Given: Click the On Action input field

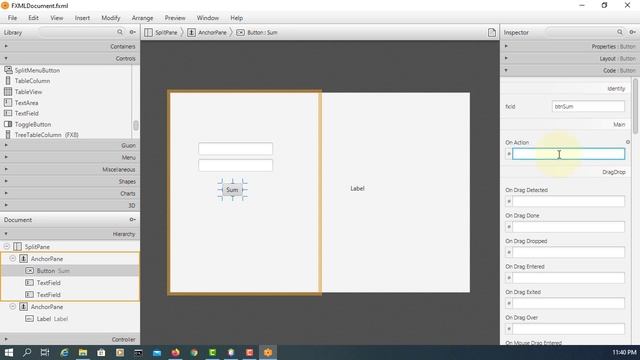Looking at the screenshot, I should click(568, 154).
